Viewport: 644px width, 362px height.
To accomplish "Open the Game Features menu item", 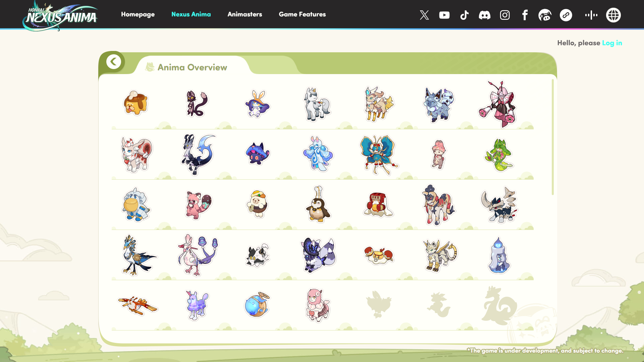I will click(x=302, y=14).
